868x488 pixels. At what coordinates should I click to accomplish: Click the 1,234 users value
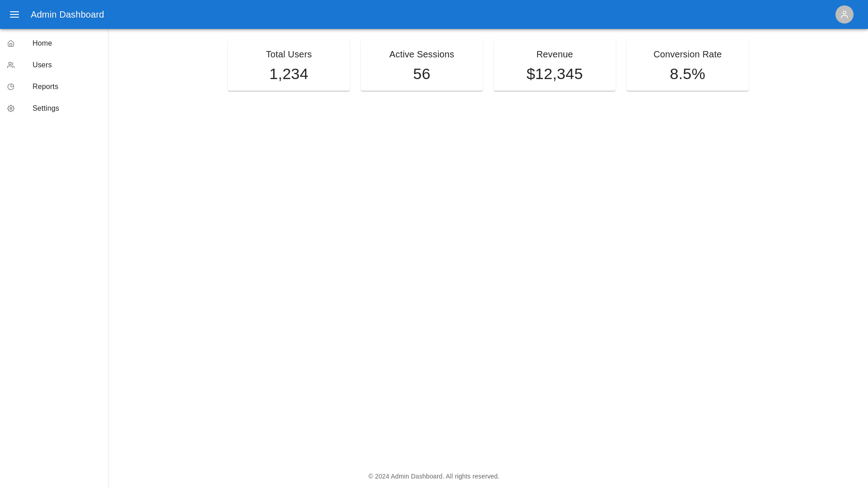289,74
